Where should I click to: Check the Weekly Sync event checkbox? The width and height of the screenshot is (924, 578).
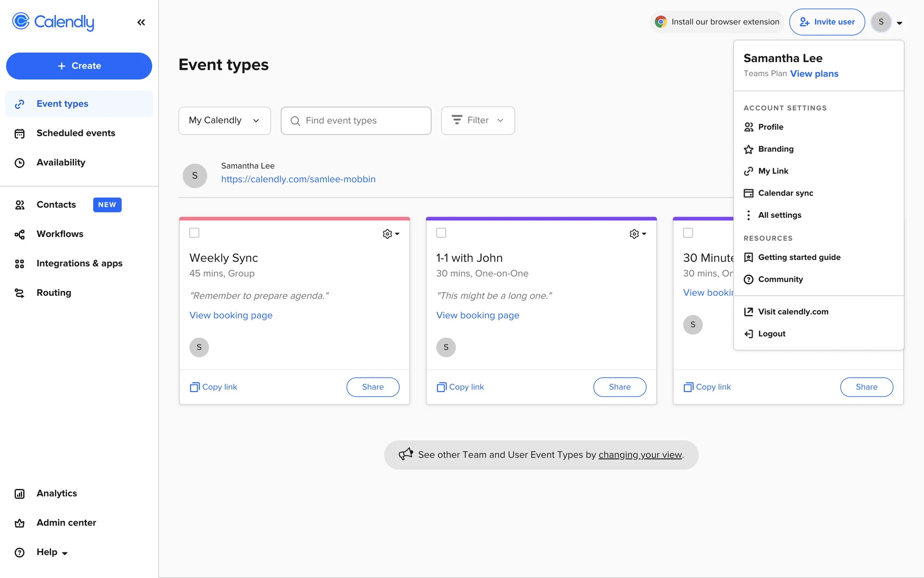194,233
